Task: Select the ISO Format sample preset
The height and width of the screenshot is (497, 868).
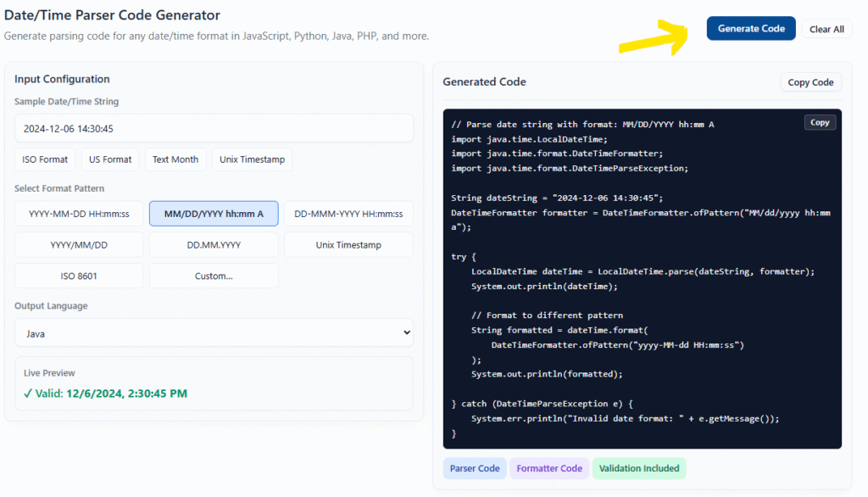Action: [x=45, y=159]
